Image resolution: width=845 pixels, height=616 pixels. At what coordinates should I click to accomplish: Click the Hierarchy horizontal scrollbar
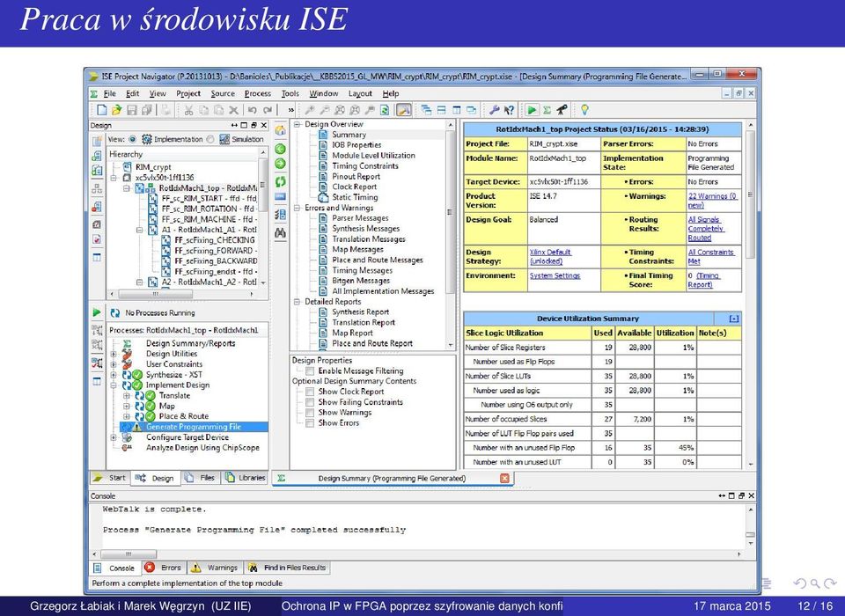181,294
